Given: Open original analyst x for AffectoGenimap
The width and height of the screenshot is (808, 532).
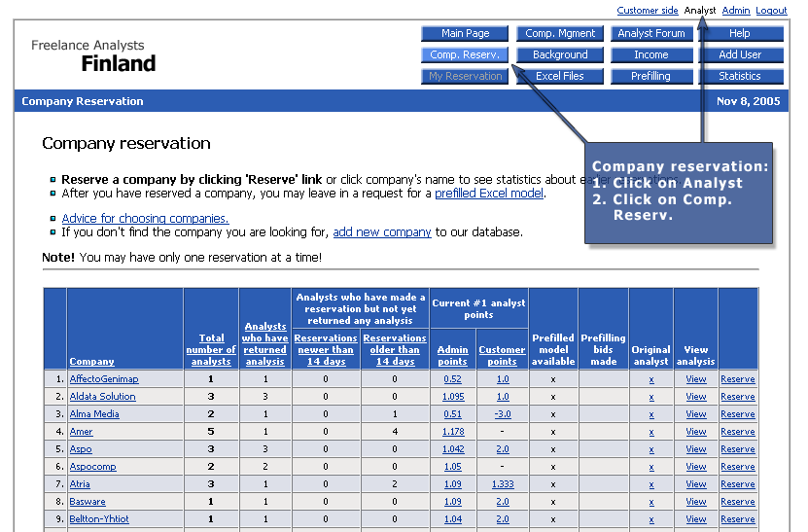Looking at the screenshot, I should 651,379.
